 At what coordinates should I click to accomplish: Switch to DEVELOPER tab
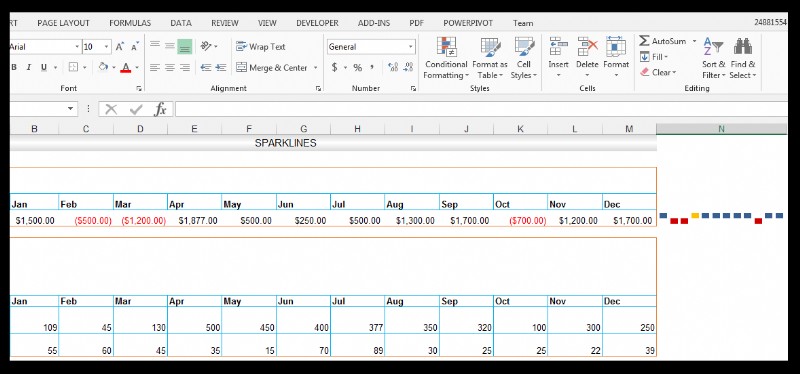tap(317, 23)
